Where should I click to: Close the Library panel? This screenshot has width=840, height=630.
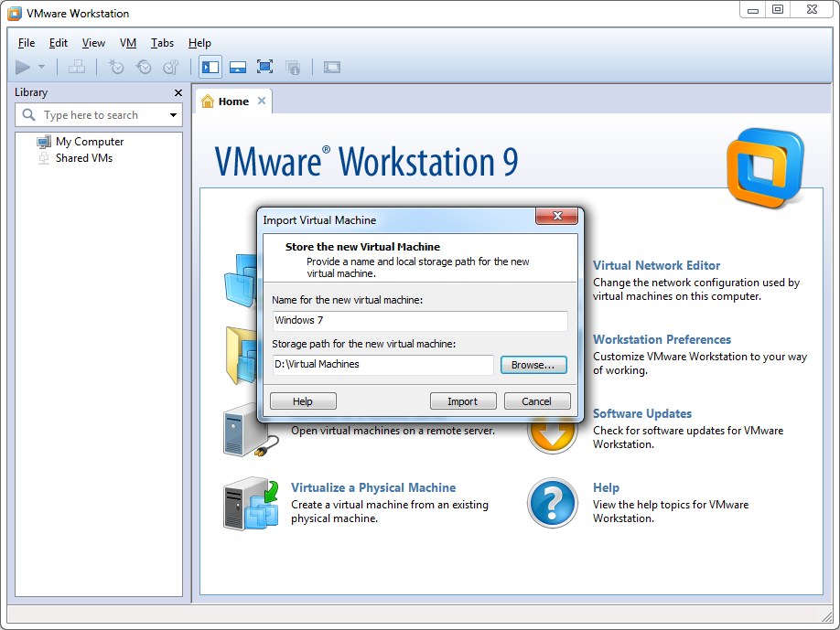coord(178,92)
